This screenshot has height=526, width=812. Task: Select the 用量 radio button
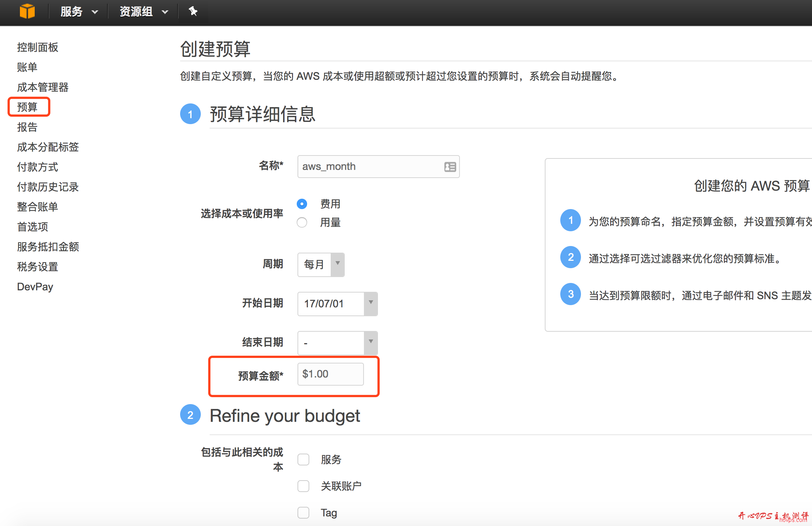(302, 222)
